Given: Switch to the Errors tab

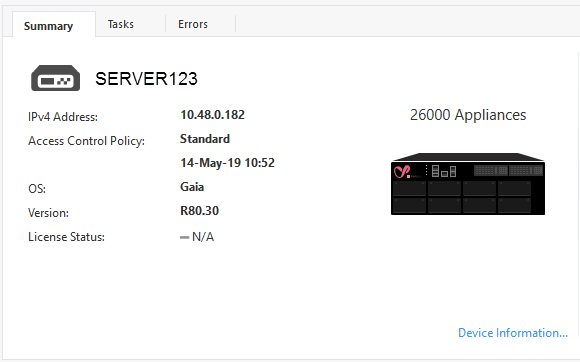Looking at the screenshot, I should (193, 24).
